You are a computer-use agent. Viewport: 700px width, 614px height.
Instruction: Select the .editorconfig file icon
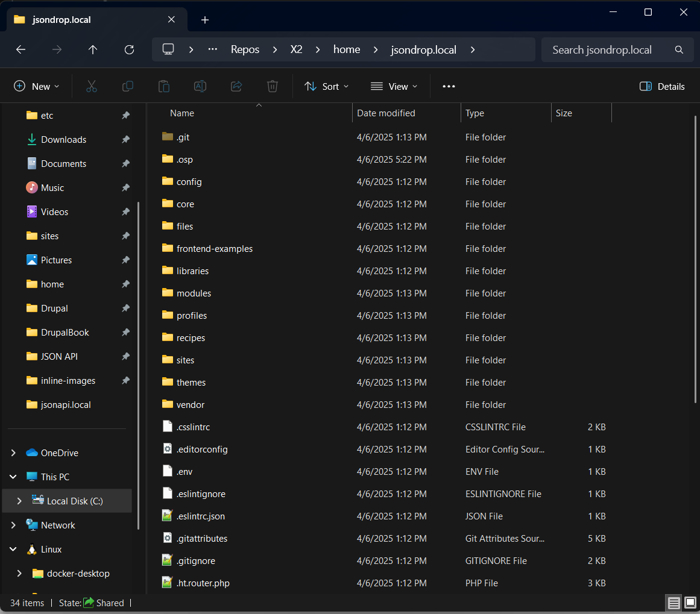coord(168,449)
